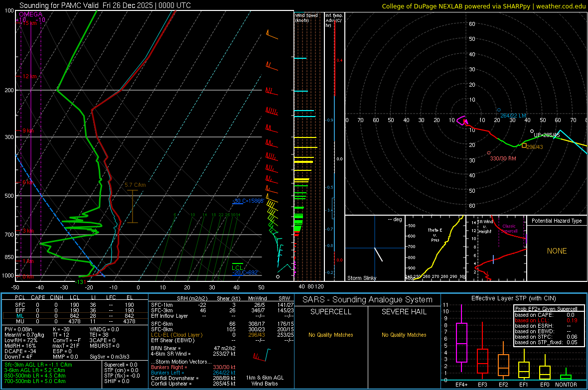Click the 'Corfidi Downshear' row
588x390 pixels.
(193, 378)
